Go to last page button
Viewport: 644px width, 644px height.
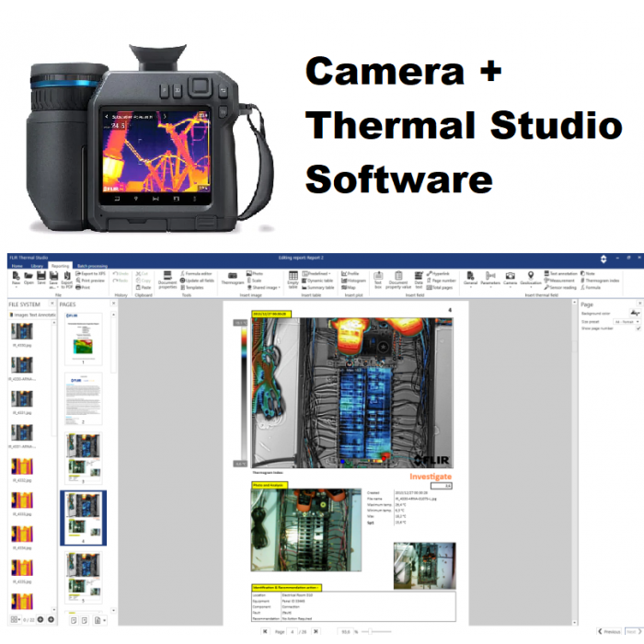(x=316, y=632)
